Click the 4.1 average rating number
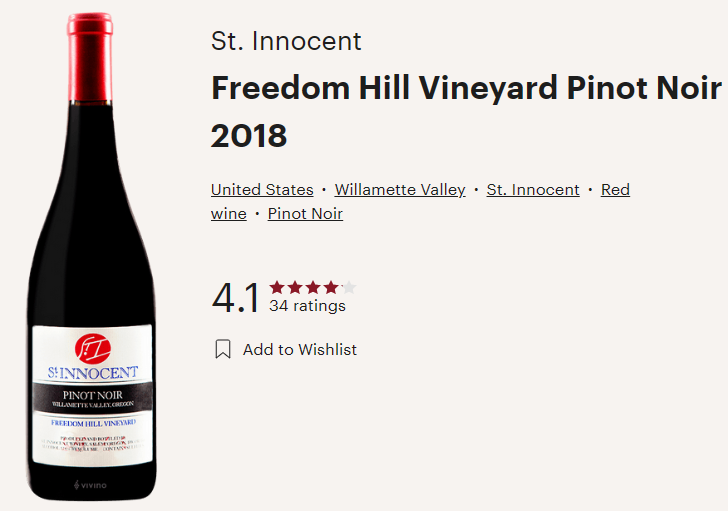 coord(235,298)
